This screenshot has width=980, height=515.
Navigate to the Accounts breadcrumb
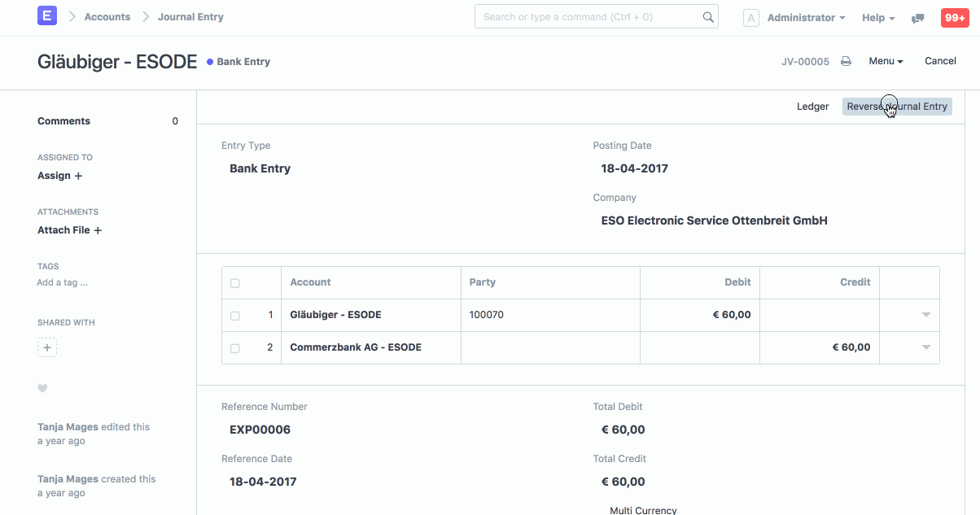pos(107,16)
